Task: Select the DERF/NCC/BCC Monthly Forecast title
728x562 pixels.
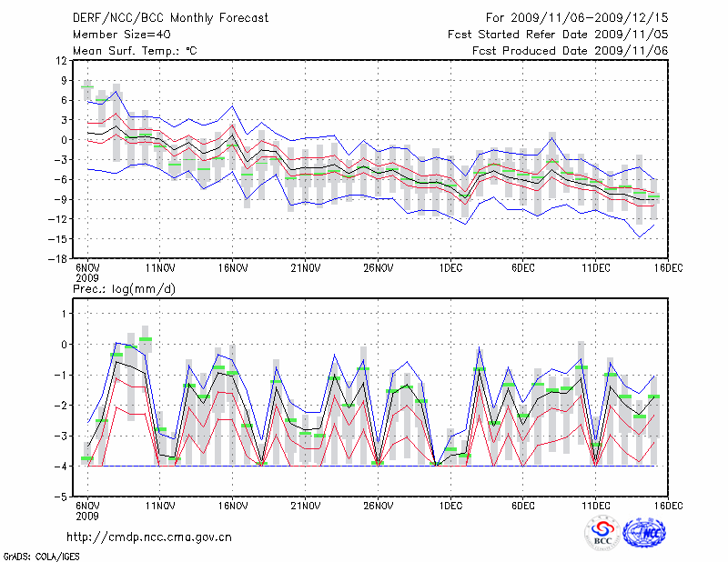Action: pos(170,17)
